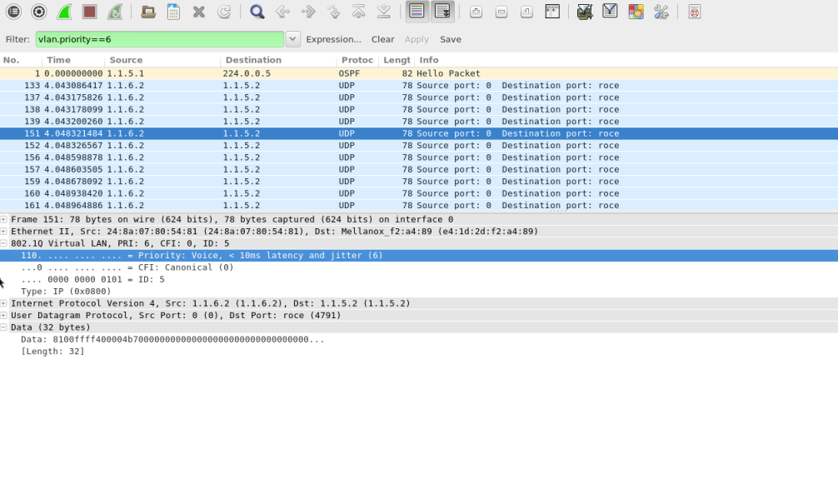Click inside the display filter input field
Screen dimensions: 838x504
click(158, 38)
